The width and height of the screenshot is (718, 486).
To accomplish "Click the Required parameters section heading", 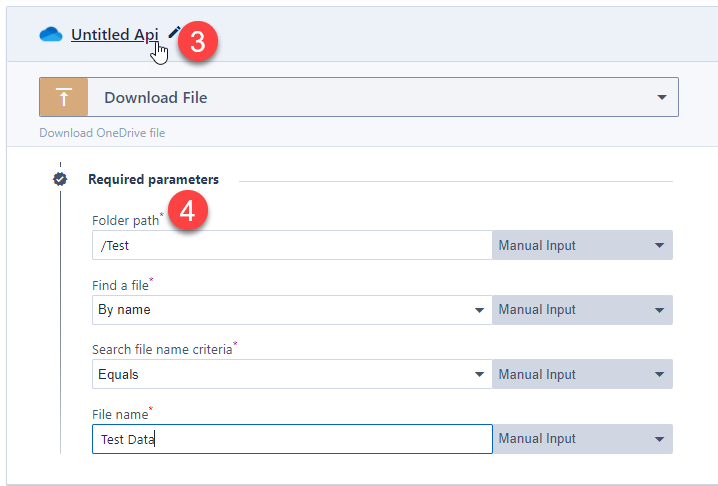I will (x=153, y=180).
